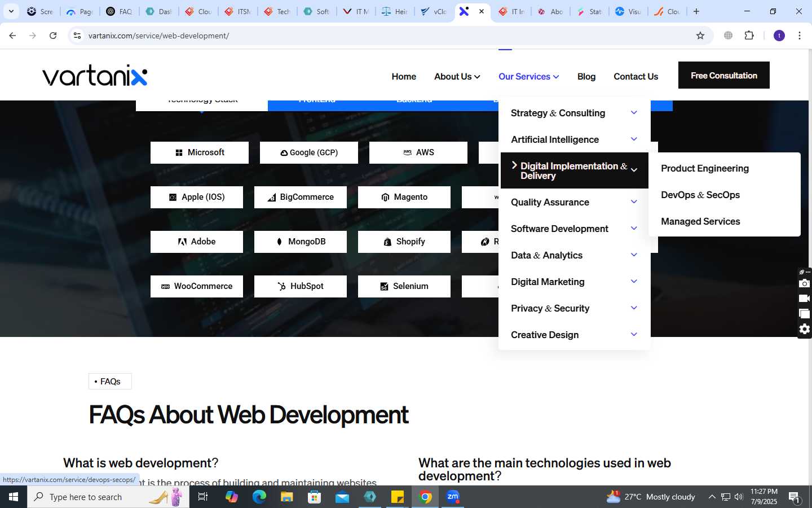This screenshot has width=812, height=508.
Task: Select the Magento tile
Action: pos(404,197)
